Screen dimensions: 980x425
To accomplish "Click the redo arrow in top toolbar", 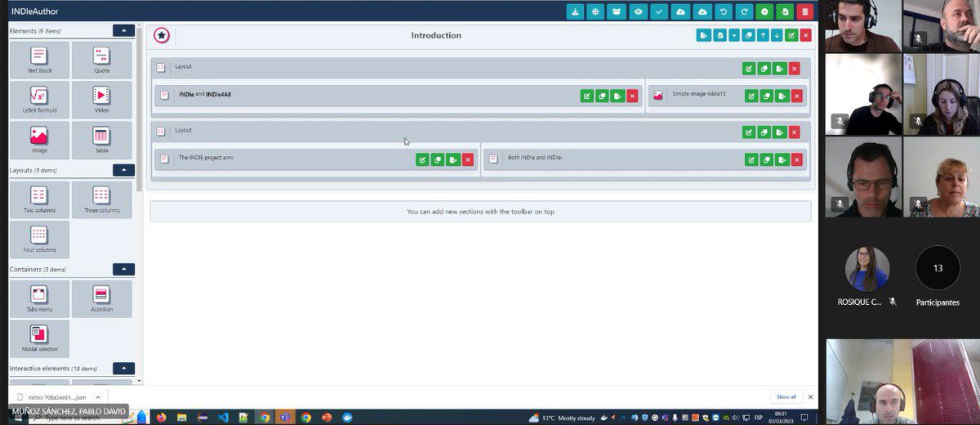I will tap(743, 11).
